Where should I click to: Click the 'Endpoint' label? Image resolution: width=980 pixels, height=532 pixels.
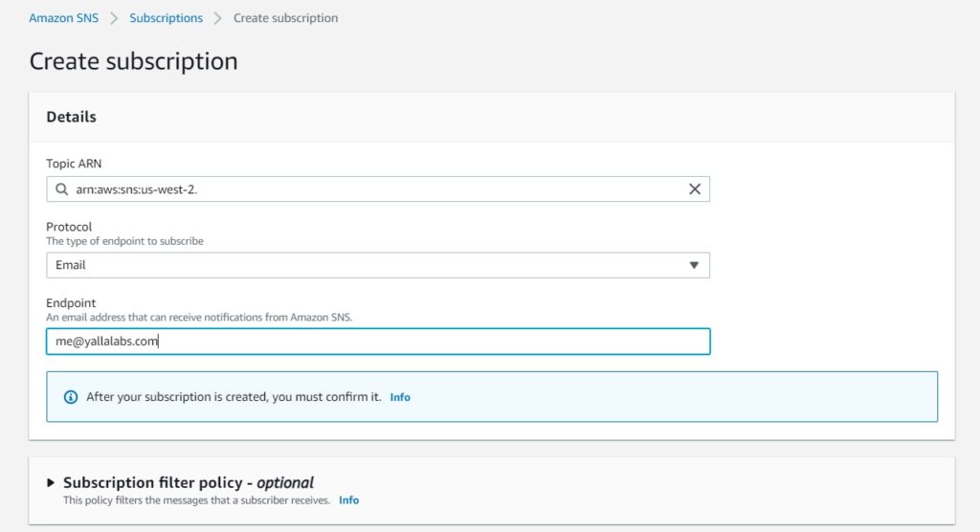point(71,302)
